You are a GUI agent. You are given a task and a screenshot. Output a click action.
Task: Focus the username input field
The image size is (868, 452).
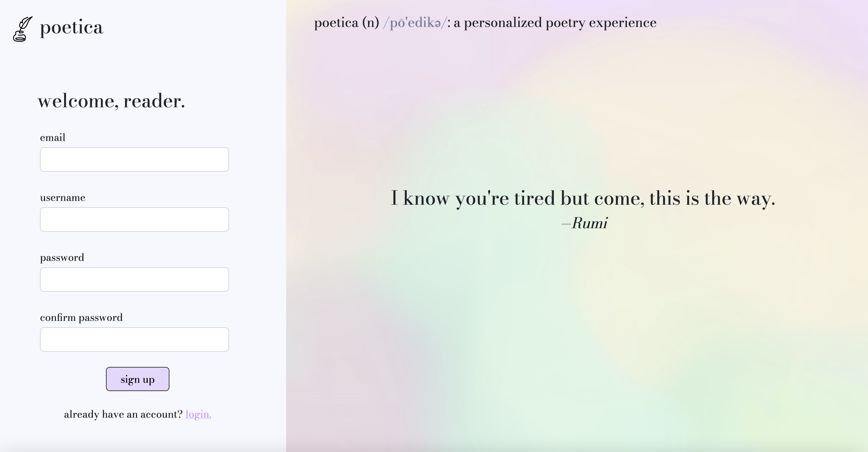134,219
